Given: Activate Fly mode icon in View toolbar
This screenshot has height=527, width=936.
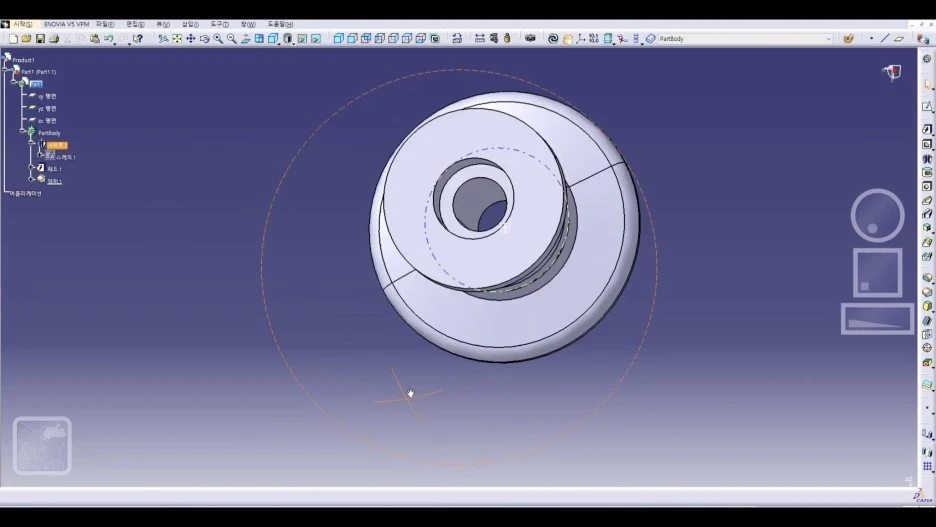Looking at the screenshot, I should 163,39.
